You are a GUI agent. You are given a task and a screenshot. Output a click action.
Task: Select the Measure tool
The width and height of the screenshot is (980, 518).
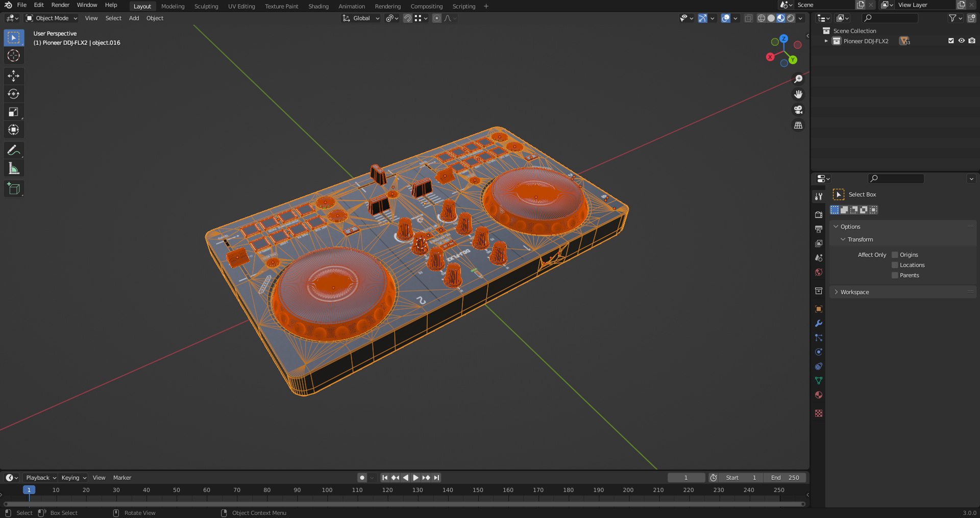point(14,168)
